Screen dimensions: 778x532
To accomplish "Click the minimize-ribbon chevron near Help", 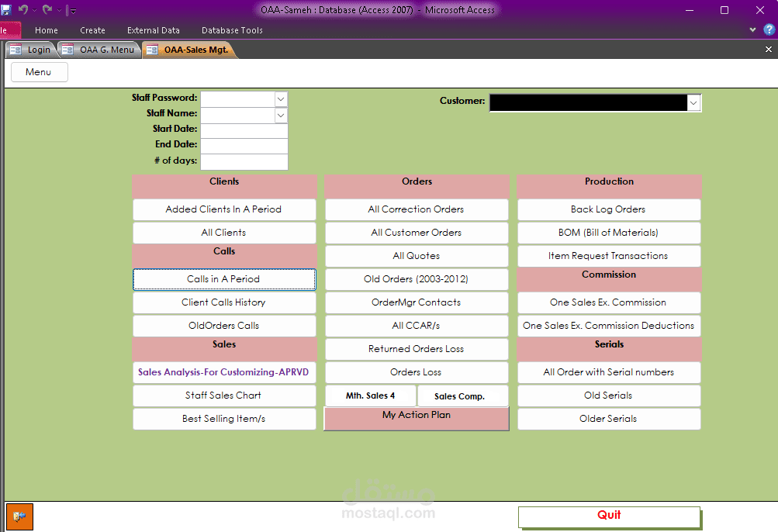I will point(752,29).
